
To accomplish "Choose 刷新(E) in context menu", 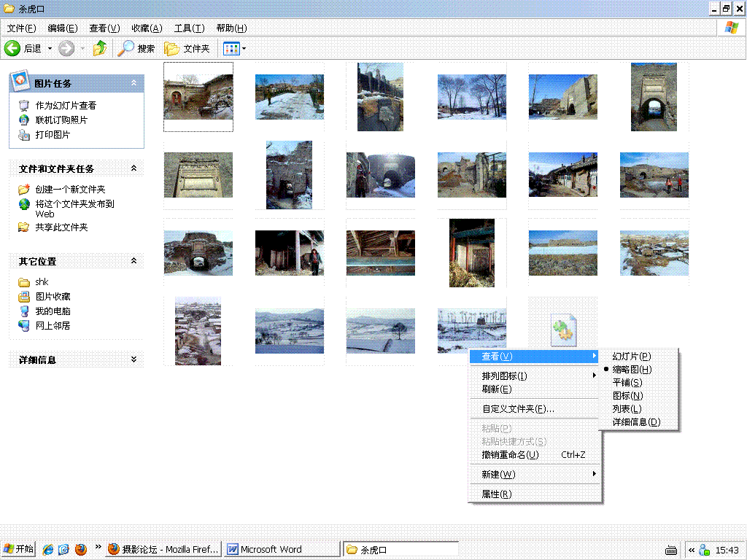I will pos(534,389).
